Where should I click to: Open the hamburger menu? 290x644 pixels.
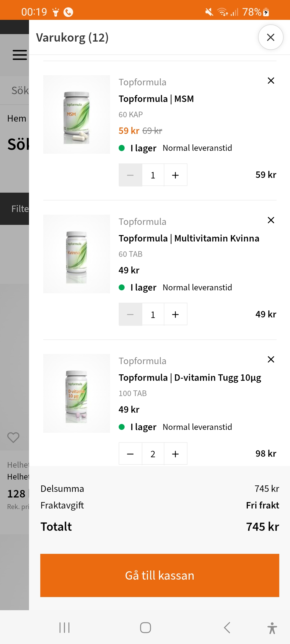pyautogui.click(x=20, y=55)
